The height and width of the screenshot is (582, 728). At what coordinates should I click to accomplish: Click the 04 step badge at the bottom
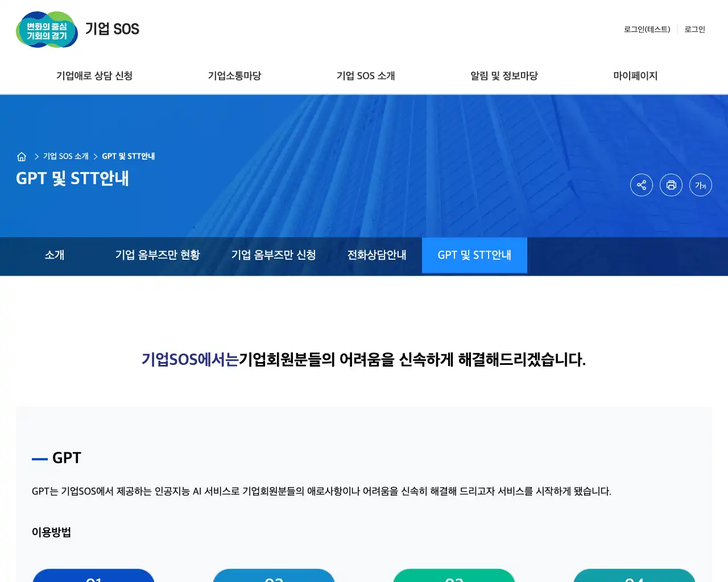(634, 579)
